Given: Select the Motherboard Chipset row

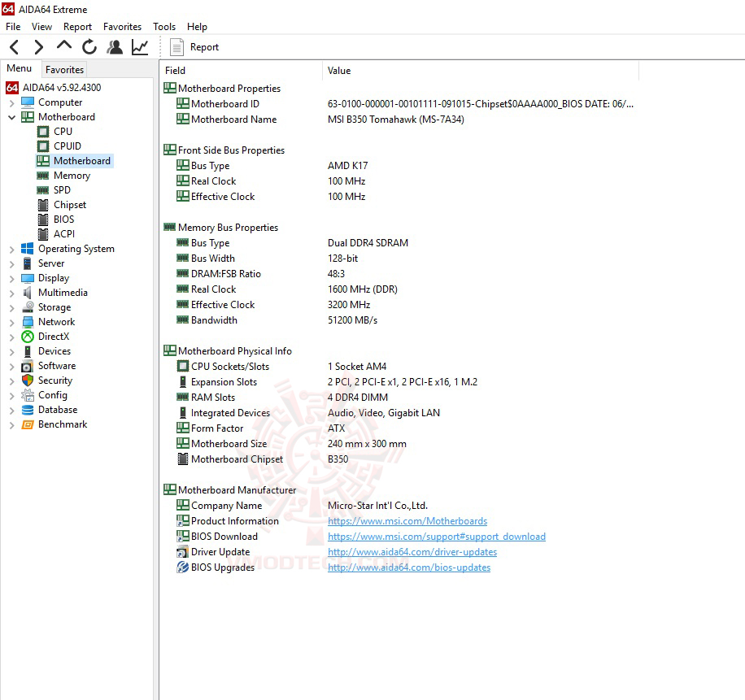Looking at the screenshot, I should pos(399,459).
